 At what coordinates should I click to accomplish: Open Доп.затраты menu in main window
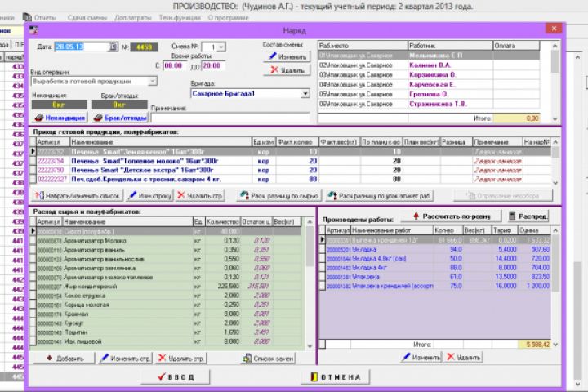click(133, 18)
